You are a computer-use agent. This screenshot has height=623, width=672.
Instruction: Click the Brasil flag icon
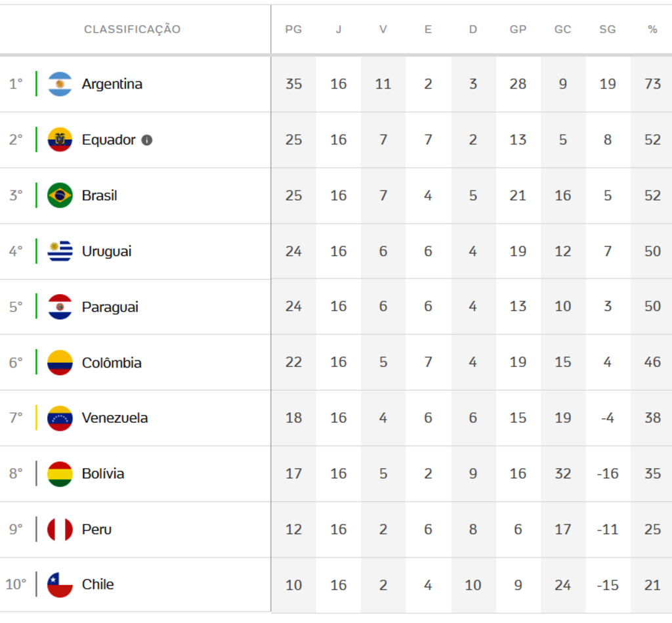pos(60,196)
